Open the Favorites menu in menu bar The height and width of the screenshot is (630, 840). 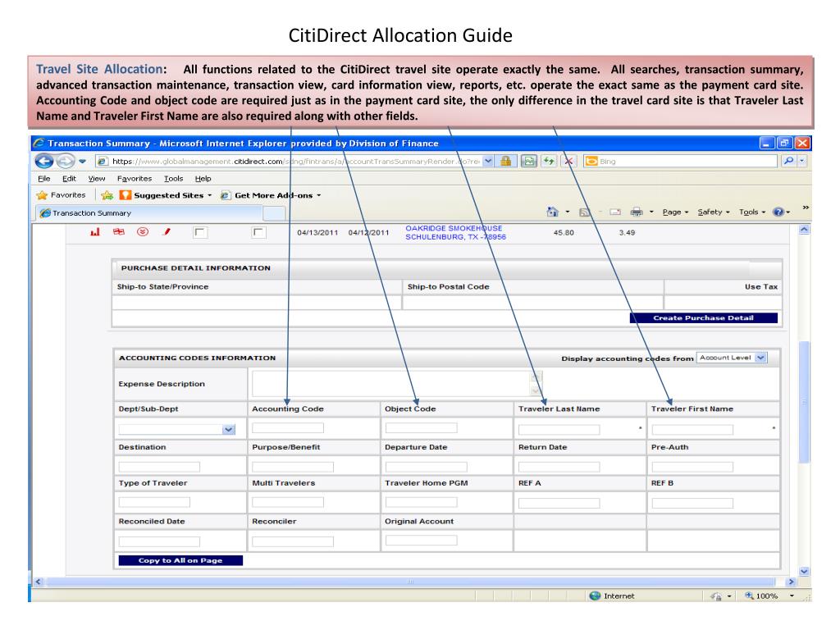point(135,178)
